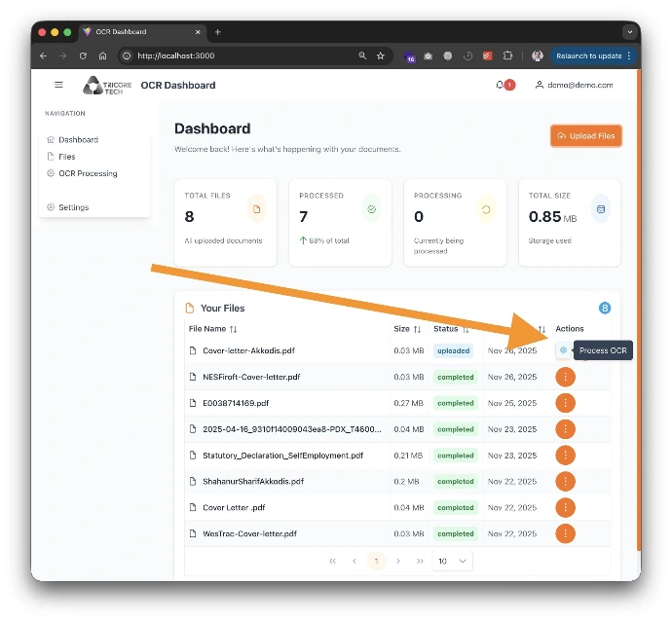
Task: Open actions menu for E0038714169.pdf
Action: tap(565, 403)
